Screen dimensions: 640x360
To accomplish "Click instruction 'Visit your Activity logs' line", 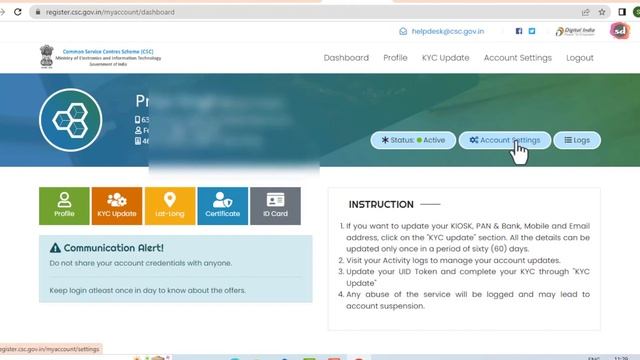I will [x=453, y=260].
